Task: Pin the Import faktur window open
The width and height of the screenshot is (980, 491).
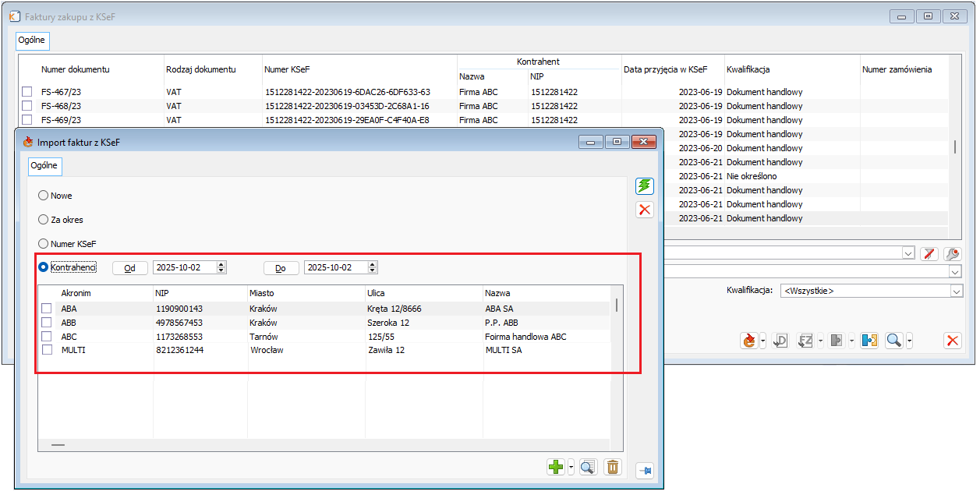Action: click(x=645, y=470)
